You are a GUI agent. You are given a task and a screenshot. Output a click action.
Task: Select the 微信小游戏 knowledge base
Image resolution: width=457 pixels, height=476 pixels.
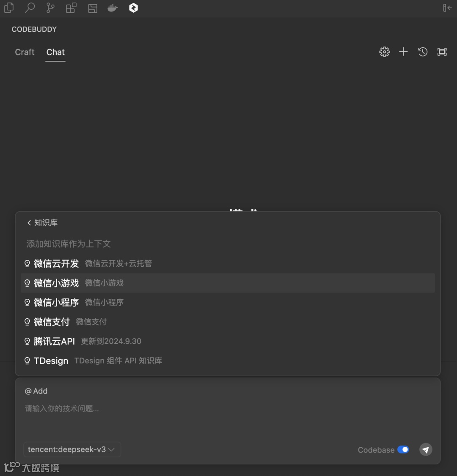click(228, 283)
